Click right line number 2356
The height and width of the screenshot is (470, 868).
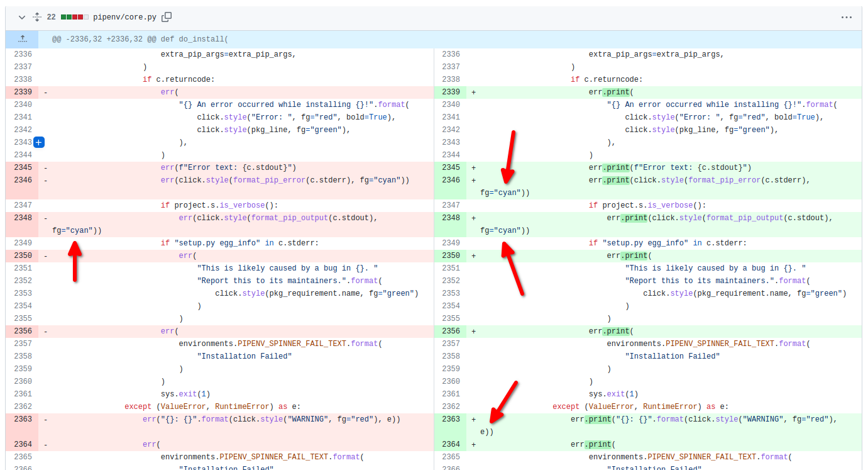(x=451, y=331)
